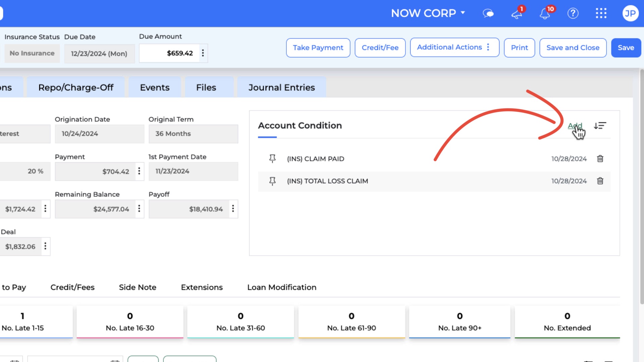Open the Credit/Fees sub-tab
644x362 pixels.
(72, 287)
